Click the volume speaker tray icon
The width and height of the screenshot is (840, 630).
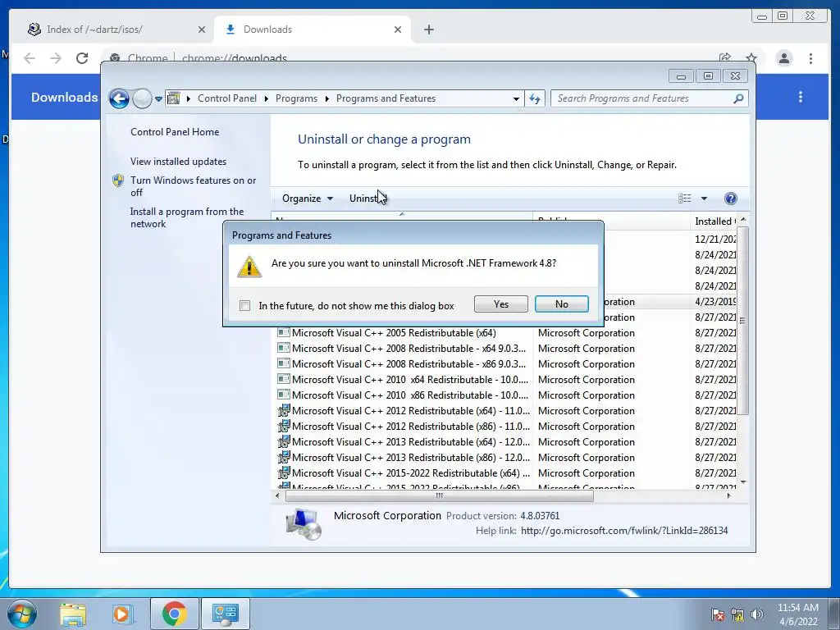coord(756,614)
